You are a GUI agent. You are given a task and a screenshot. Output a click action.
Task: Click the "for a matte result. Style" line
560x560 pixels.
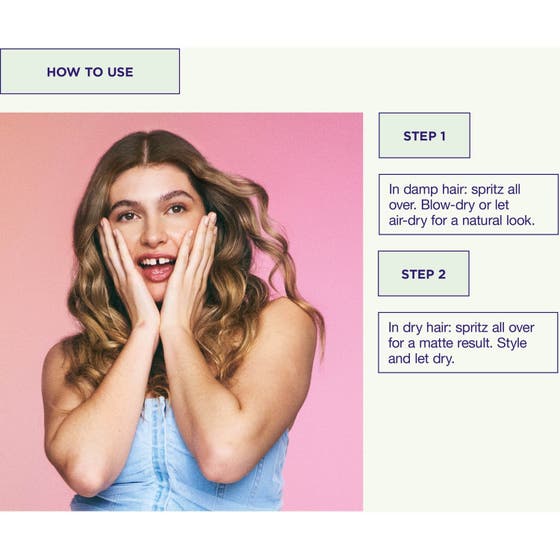pyautogui.click(x=457, y=343)
